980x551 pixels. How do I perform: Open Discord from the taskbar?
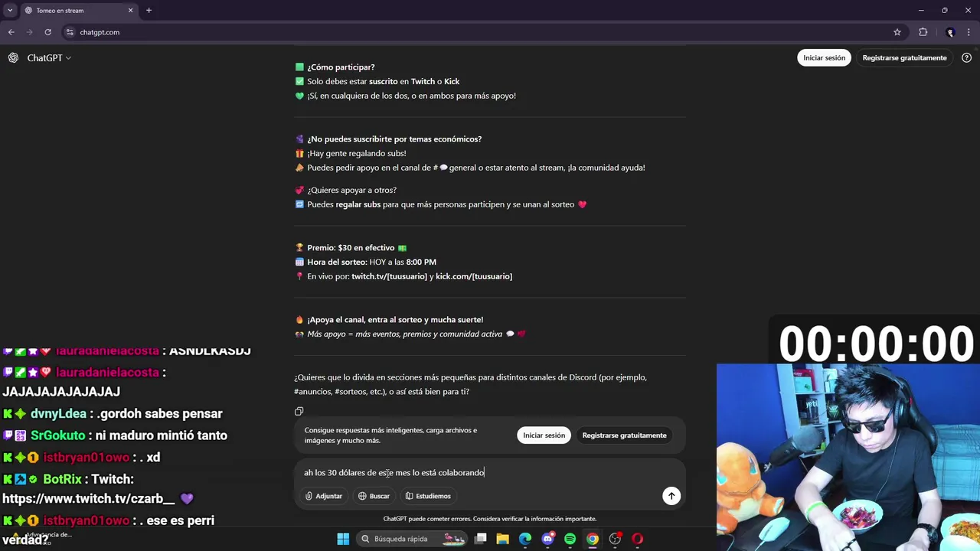click(x=547, y=539)
